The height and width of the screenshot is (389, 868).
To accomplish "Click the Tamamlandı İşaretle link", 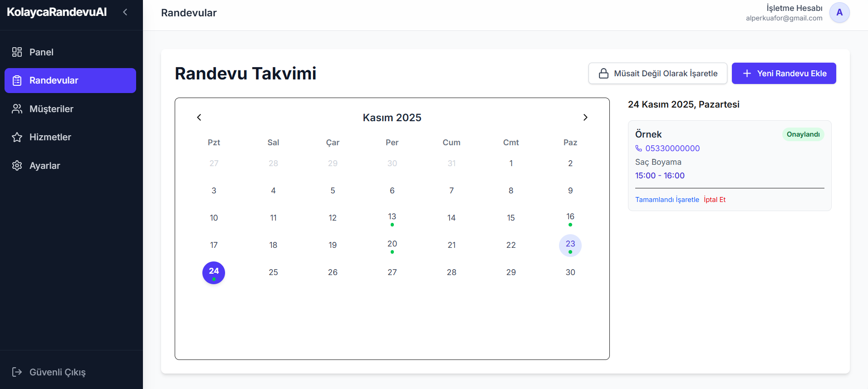I will (667, 200).
